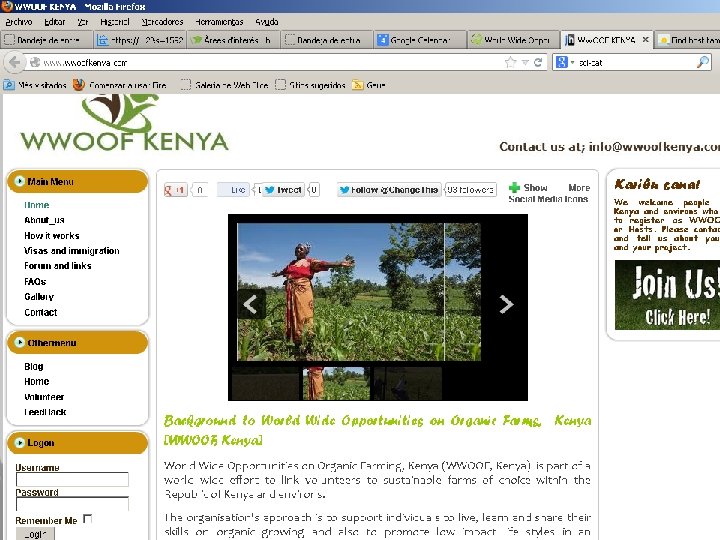720x540 pixels.
Task: Expand 'Show More Social Media Icons' plus
Action: [x=514, y=187]
